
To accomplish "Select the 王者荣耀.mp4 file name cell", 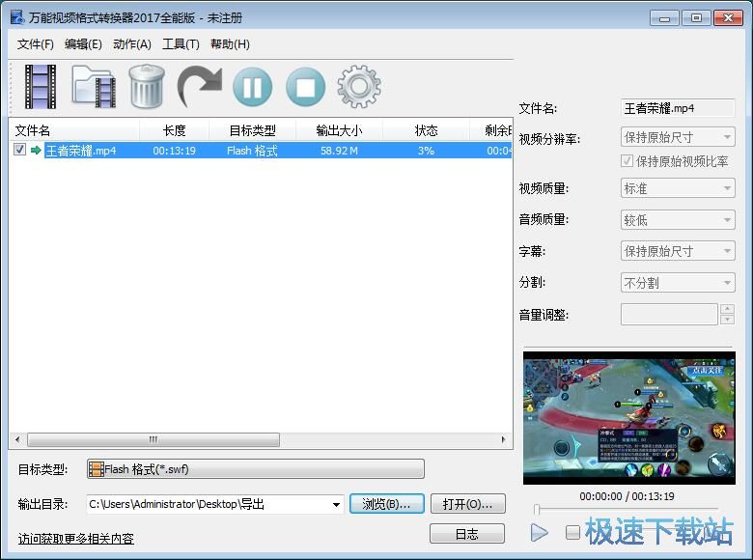I will coord(81,151).
